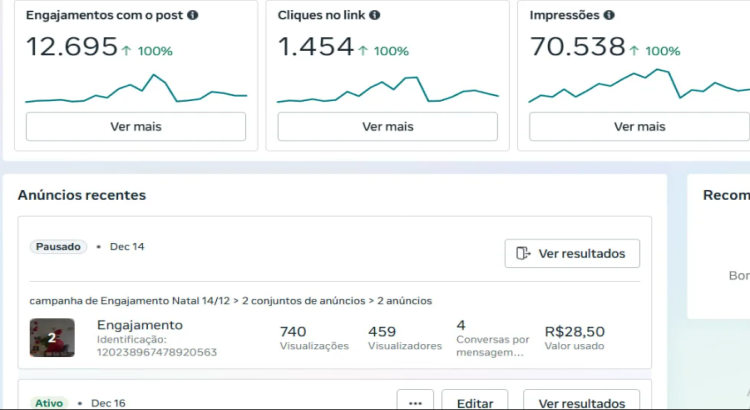
Task: Click the '4 Conversas por mensagem' metric
Action: [493, 338]
